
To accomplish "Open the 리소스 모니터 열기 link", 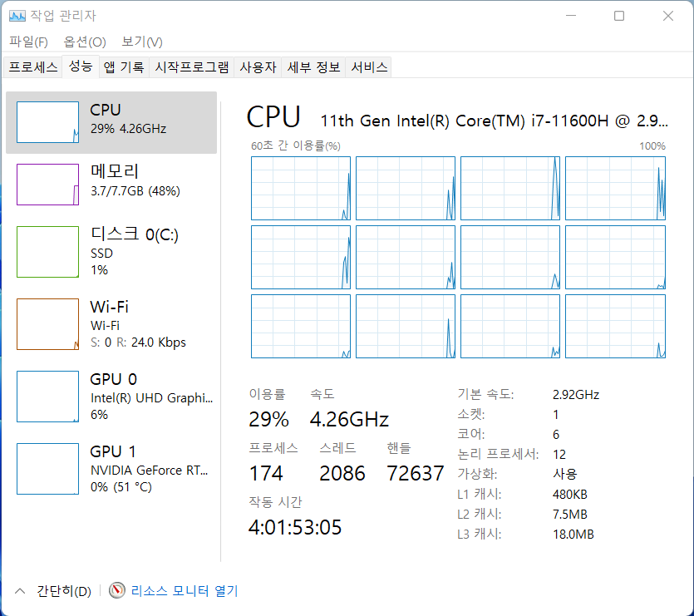I will coord(185,591).
